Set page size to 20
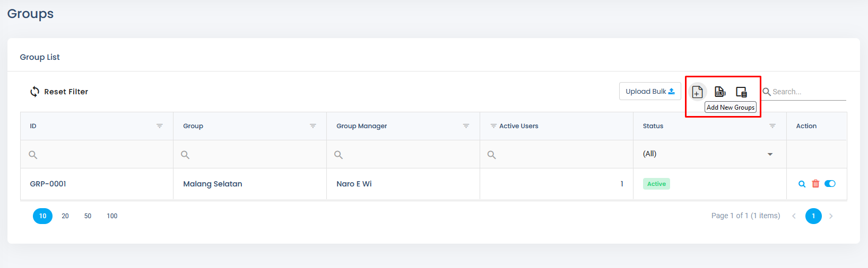The image size is (868, 268). point(65,216)
